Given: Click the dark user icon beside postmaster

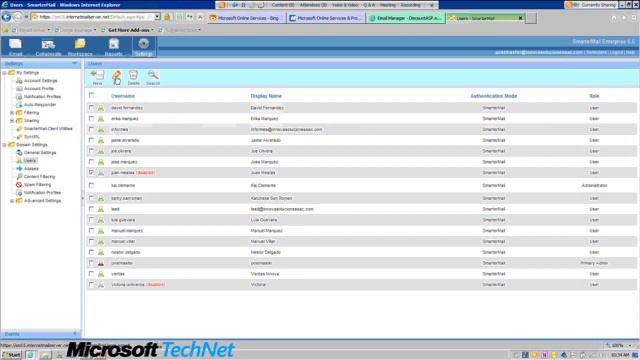Looking at the screenshot, I should pos(101,263).
